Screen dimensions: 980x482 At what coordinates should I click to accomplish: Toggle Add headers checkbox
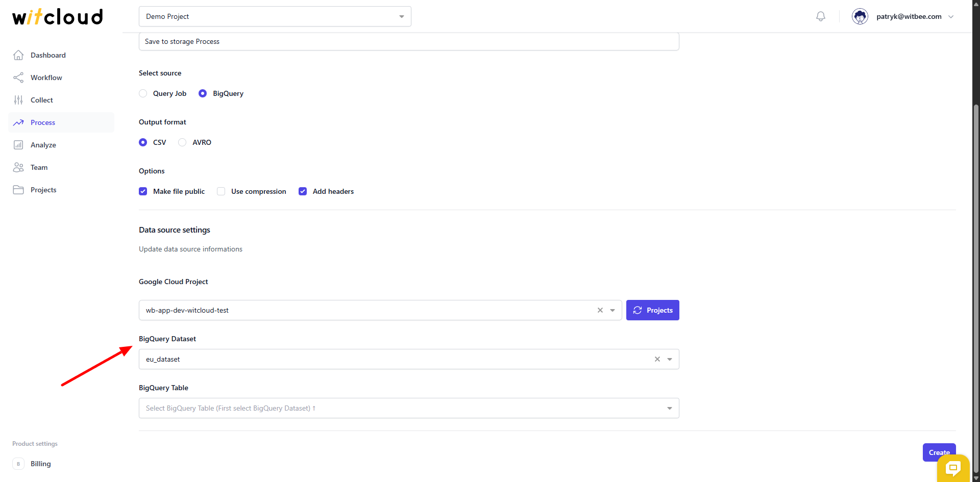click(x=303, y=191)
